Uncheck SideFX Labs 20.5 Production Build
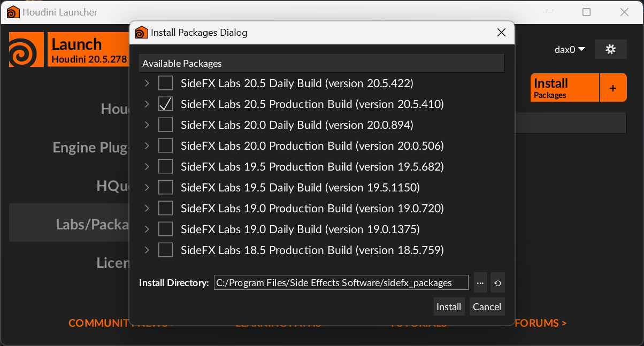644x346 pixels. coord(165,104)
